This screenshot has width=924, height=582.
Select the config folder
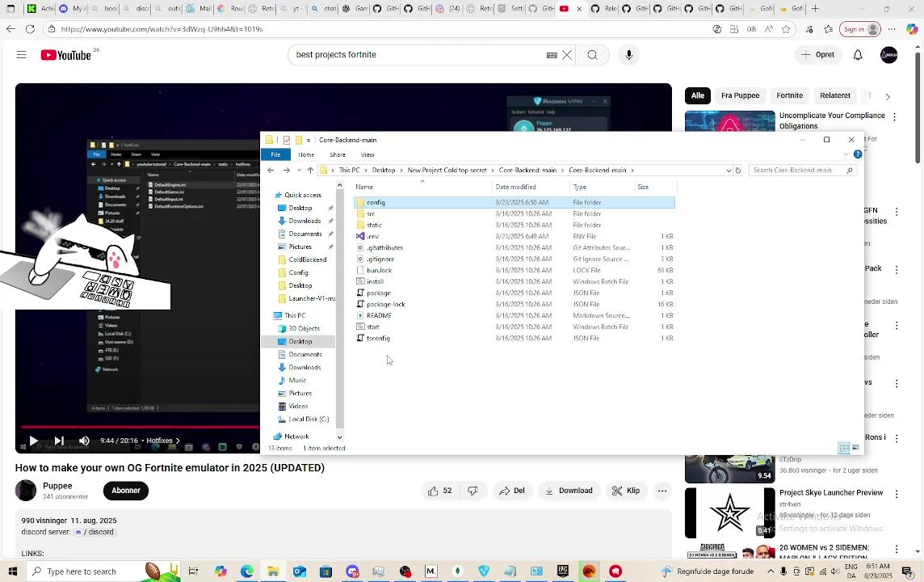[x=514, y=202]
